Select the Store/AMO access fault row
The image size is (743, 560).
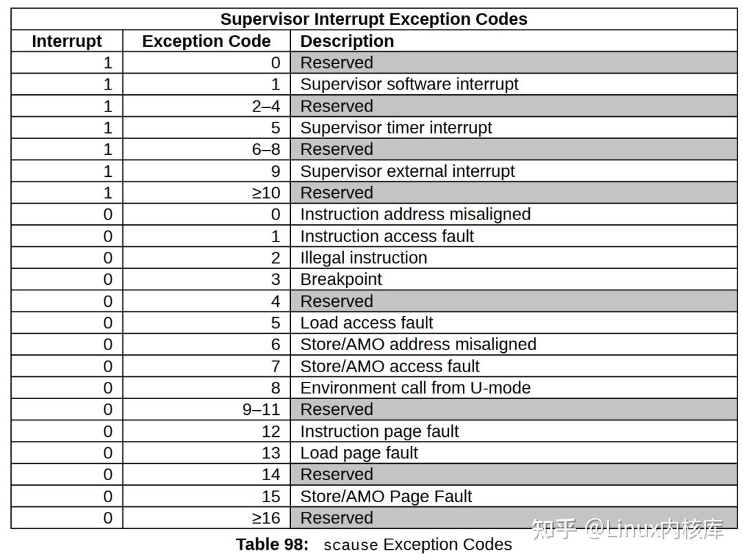(374, 366)
